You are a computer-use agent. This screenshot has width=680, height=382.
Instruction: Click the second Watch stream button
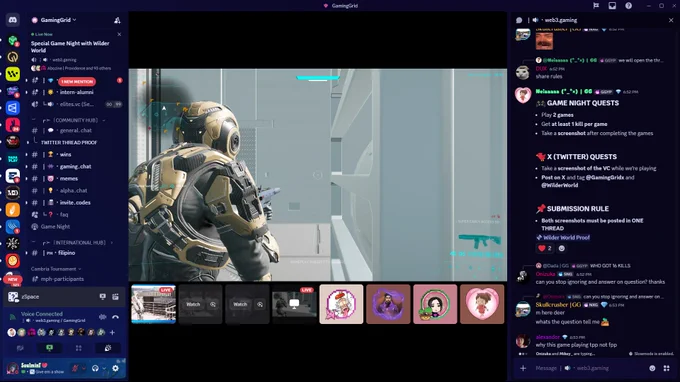(240, 304)
